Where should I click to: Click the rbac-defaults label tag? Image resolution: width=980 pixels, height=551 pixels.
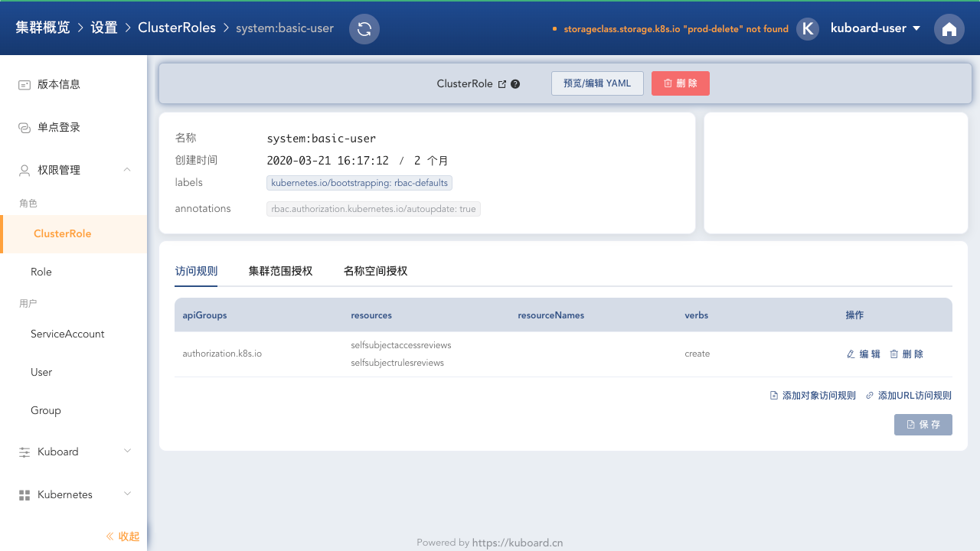coord(360,183)
